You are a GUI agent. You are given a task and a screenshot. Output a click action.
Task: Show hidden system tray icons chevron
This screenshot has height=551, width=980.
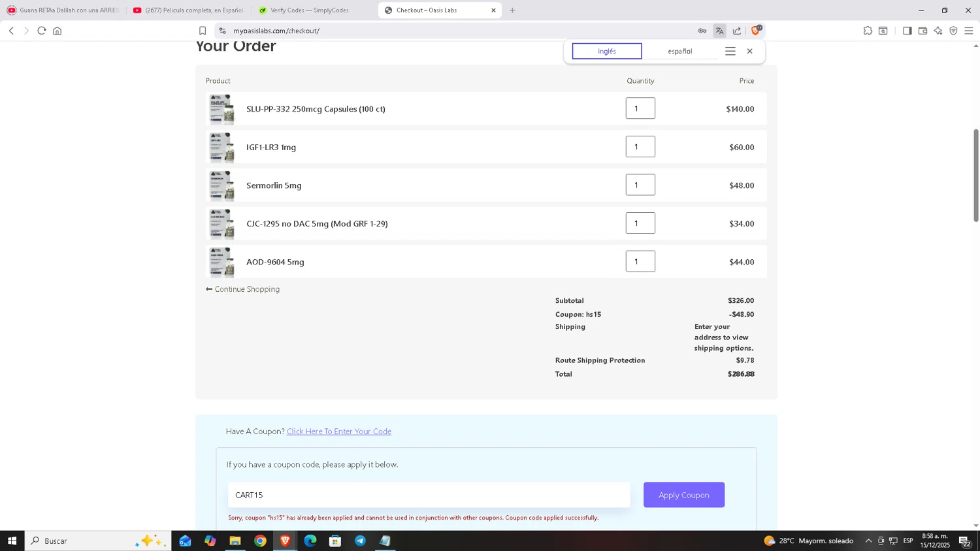coord(868,541)
